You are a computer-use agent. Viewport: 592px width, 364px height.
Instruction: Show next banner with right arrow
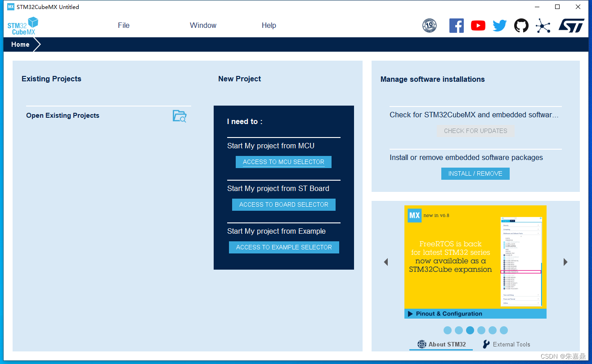point(565,262)
